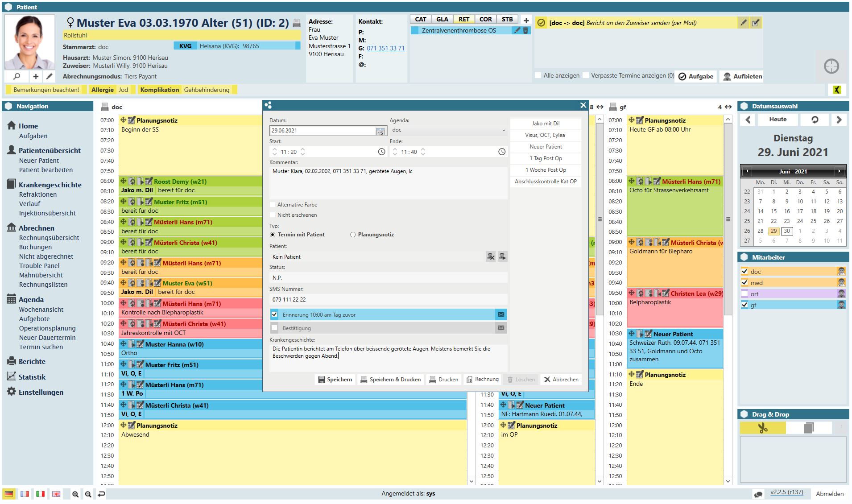Open Wochenansicht in the navigation
This screenshot has width=852, height=504.
41,310
